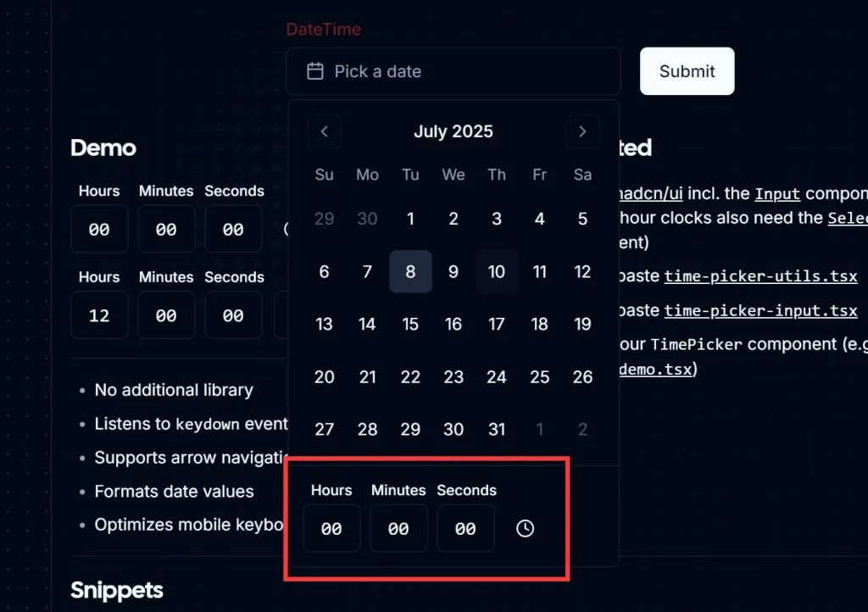Click the Hours field showing 12

click(x=99, y=314)
